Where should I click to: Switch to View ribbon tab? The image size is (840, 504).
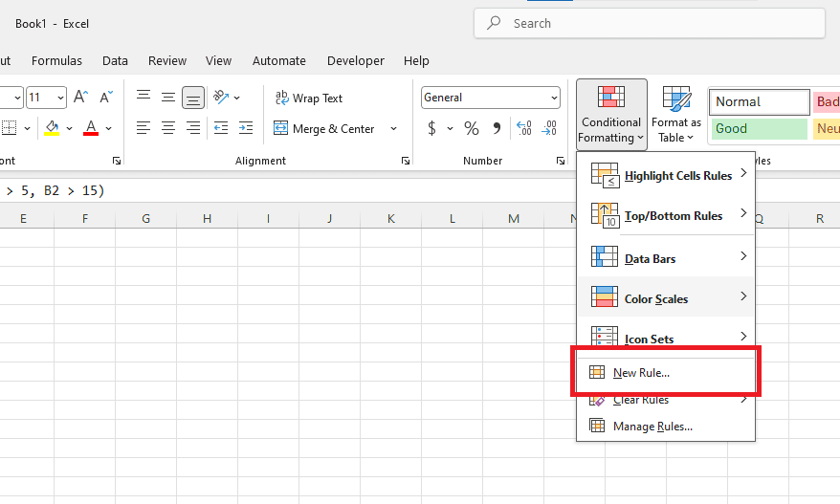[218, 61]
